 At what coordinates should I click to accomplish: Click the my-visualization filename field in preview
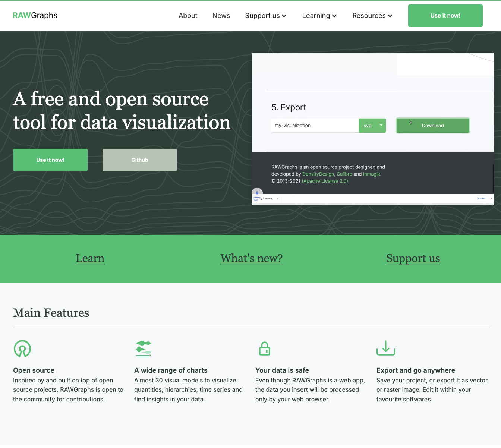(x=315, y=126)
